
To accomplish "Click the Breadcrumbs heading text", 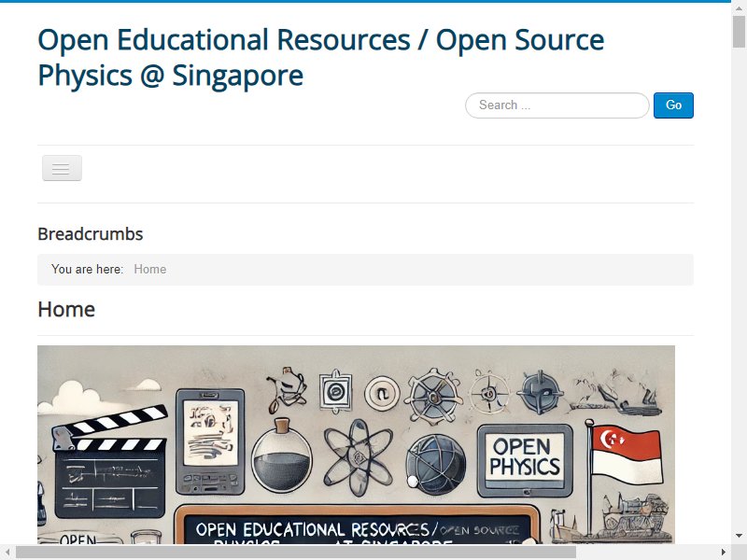I will [x=90, y=234].
